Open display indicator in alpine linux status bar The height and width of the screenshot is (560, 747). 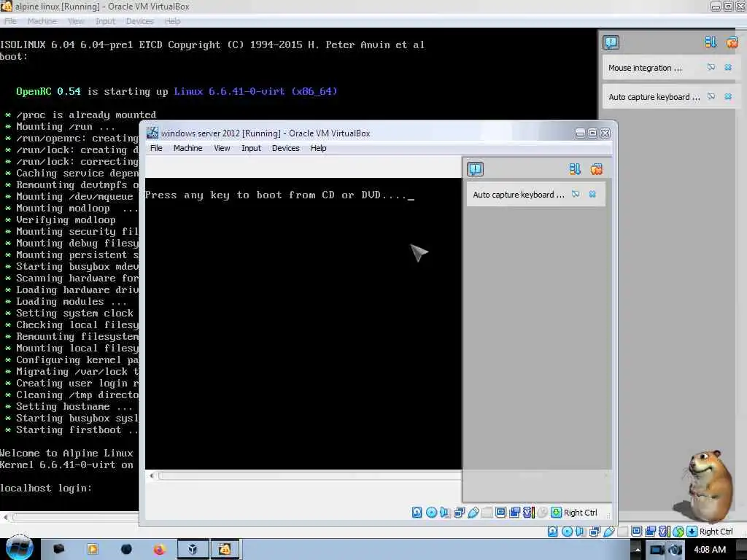[636, 532]
